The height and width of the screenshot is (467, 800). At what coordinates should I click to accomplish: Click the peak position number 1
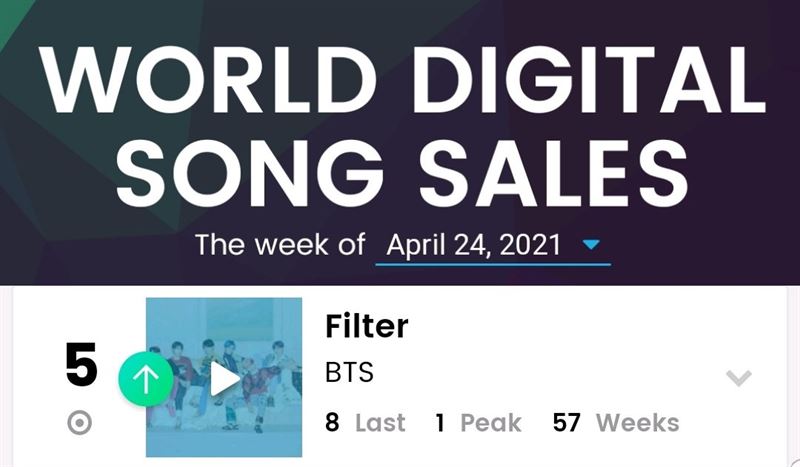440,423
